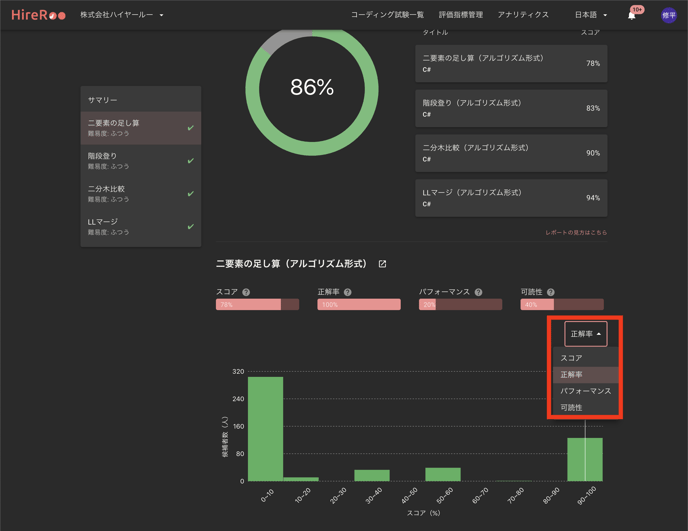Click the 二要素の足し算（アルゴリズム形式） section heading

pos(291,264)
